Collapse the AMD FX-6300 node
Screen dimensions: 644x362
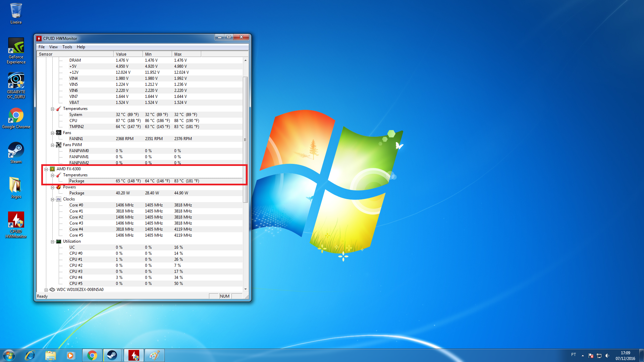tap(46, 169)
